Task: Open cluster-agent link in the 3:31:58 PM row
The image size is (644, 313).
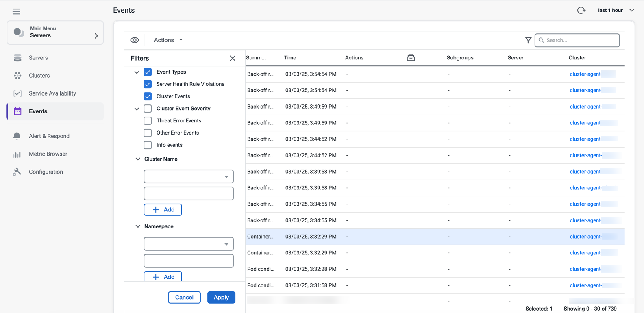Action: [585, 285]
